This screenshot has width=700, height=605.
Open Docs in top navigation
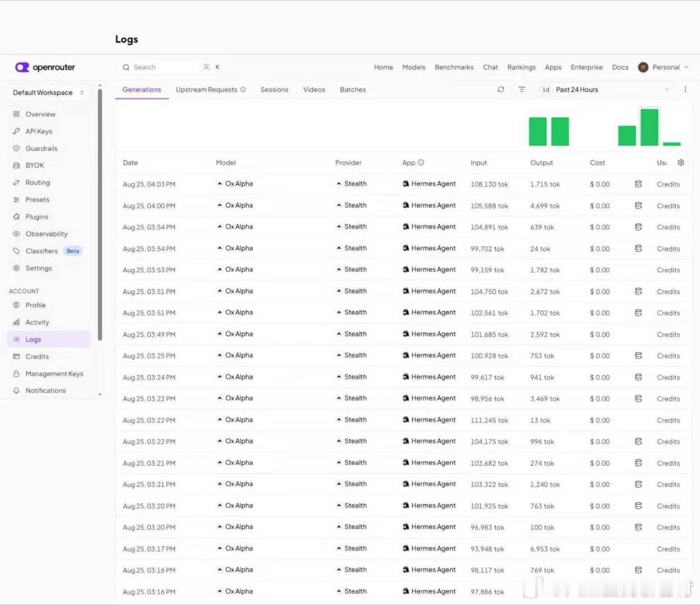(620, 67)
